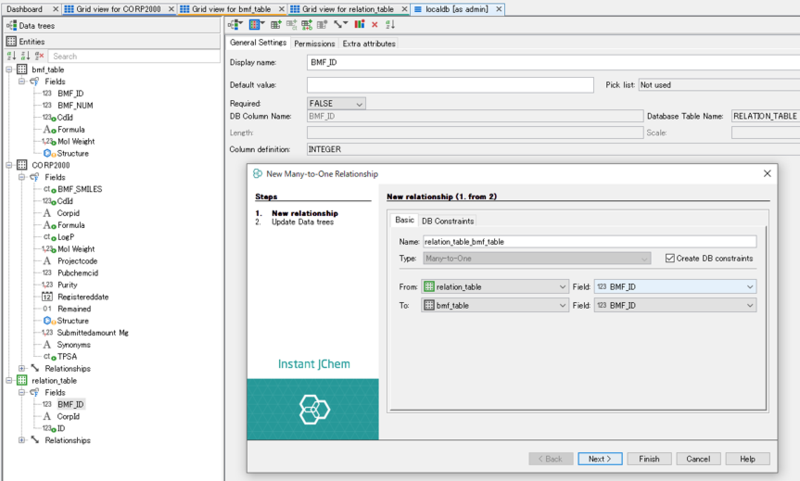Collapse the bmf_table entity node

pos(9,69)
